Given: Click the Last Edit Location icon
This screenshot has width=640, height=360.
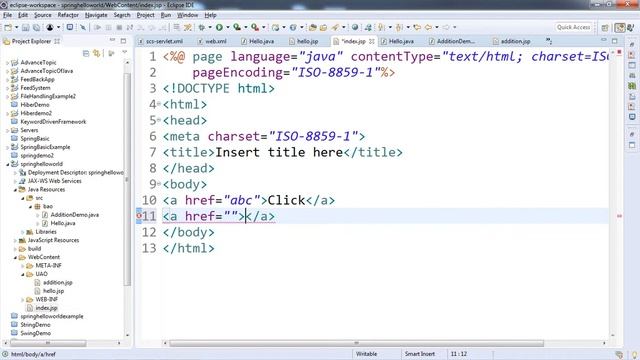Looking at the screenshot, I should [x=417, y=27].
